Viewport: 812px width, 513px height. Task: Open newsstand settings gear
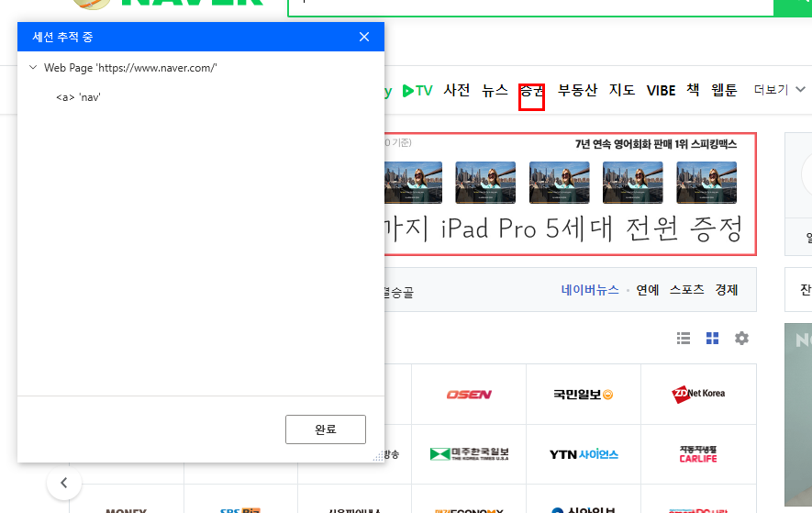click(741, 339)
